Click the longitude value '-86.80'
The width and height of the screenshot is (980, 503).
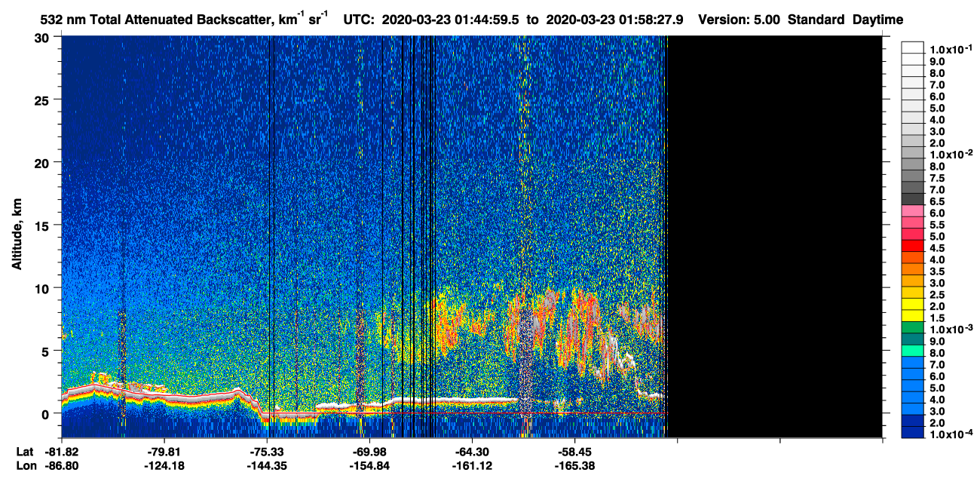click(x=61, y=466)
